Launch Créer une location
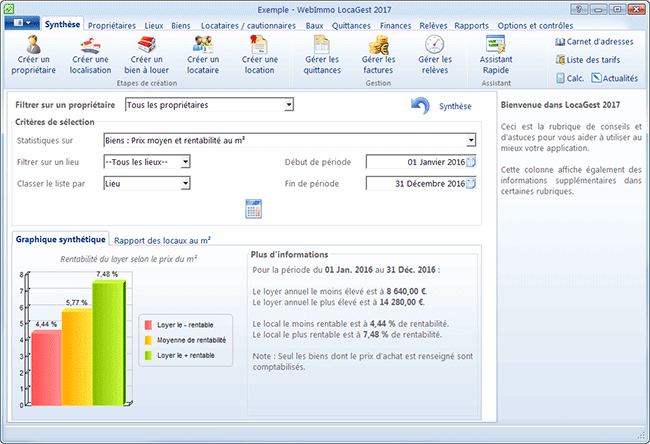 pyautogui.click(x=259, y=46)
